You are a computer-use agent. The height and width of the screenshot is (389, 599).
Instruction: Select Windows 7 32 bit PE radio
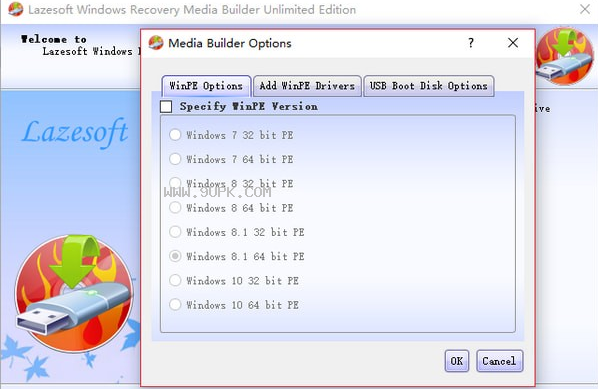coord(175,135)
